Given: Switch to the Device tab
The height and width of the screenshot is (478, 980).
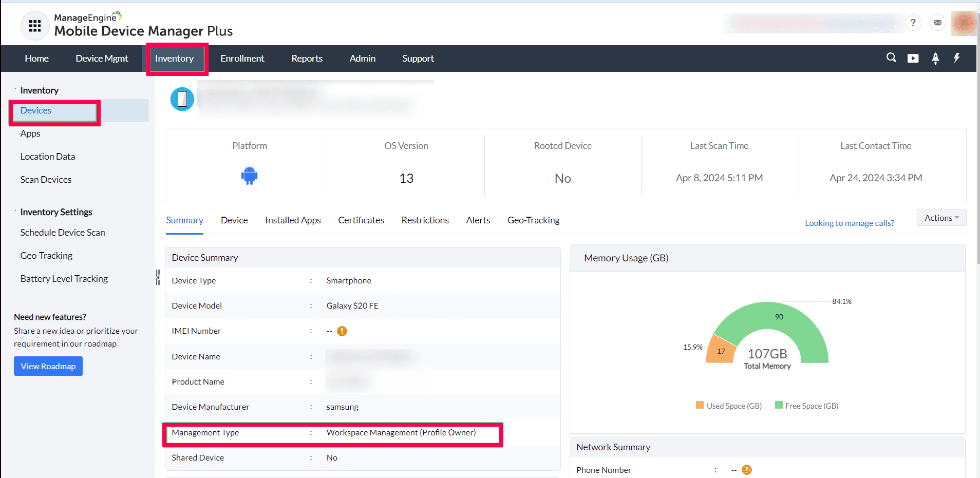Looking at the screenshot, I should tap(234, 220).
